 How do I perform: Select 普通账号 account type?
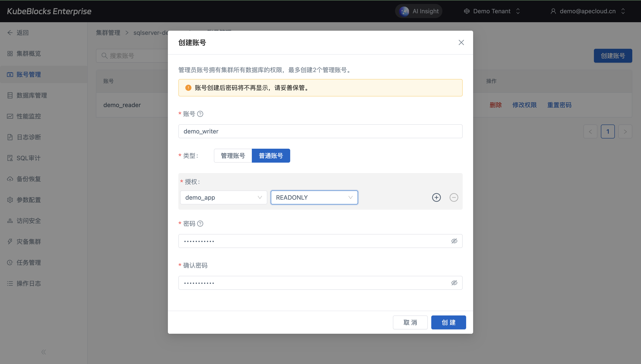(x=271, y=156)
